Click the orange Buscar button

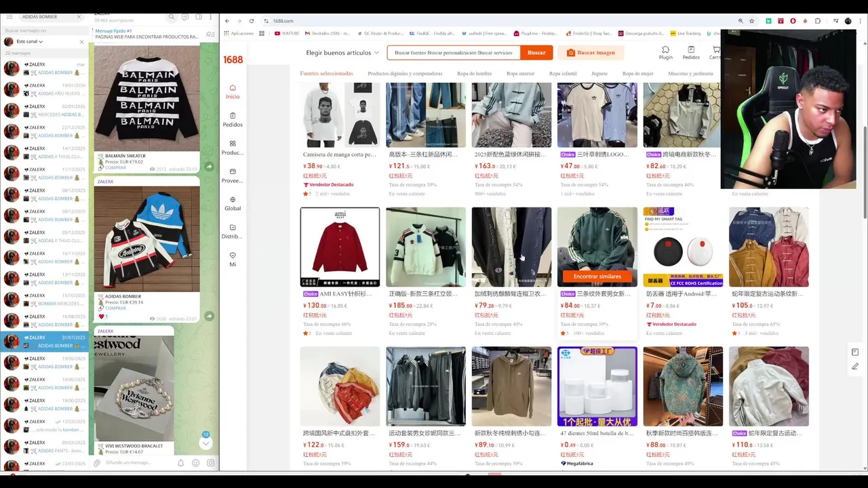coord(536,52)
